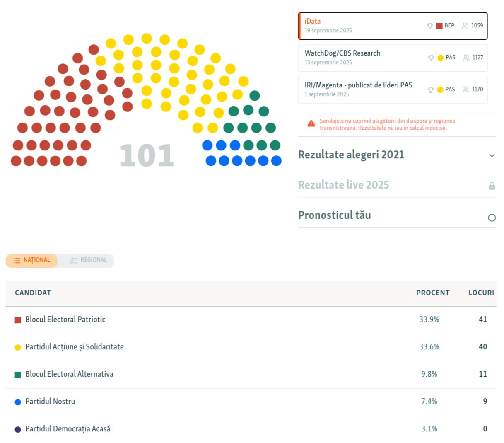The width and height of the screenshot is (504, 443).
Task: Click the green Blocul Electoral Alternativa color square
Action: tap(18, 375)
